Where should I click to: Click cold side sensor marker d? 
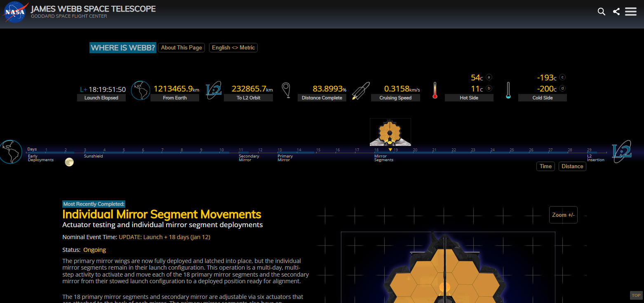pyautogui.click(x=562, y=88)
